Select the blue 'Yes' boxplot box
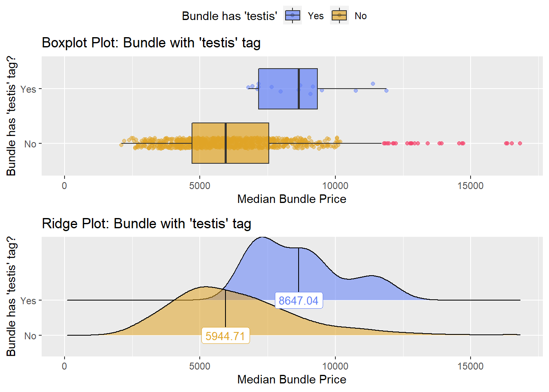This screenshot has height=392, width=549. click(x=288, y=89)
